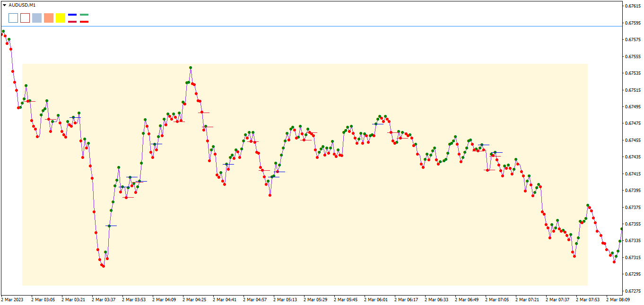Click the highest green peak dot near 04:25
Viewport: 644px width, 305px height.
point(191,68)
